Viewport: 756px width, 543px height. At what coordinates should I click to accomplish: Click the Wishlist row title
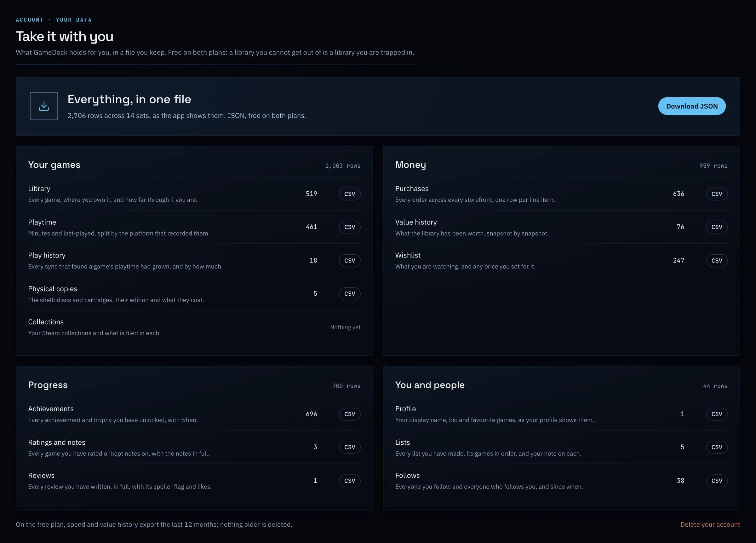tap(408, 255)
